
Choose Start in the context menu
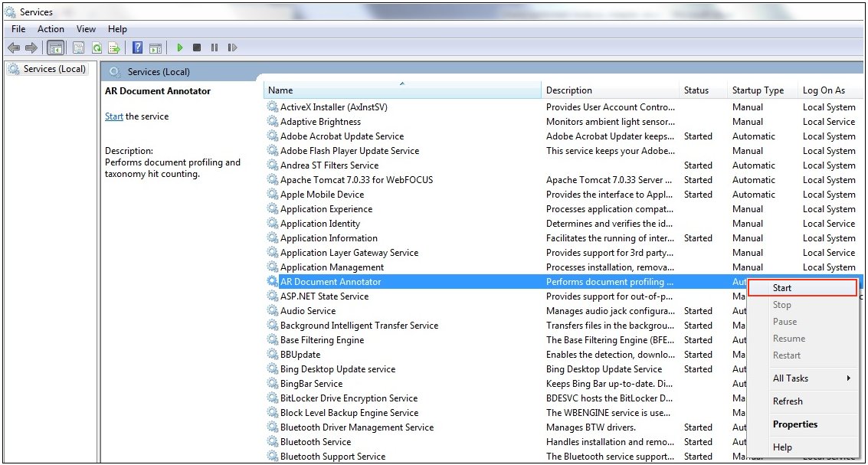pos(802,288)
